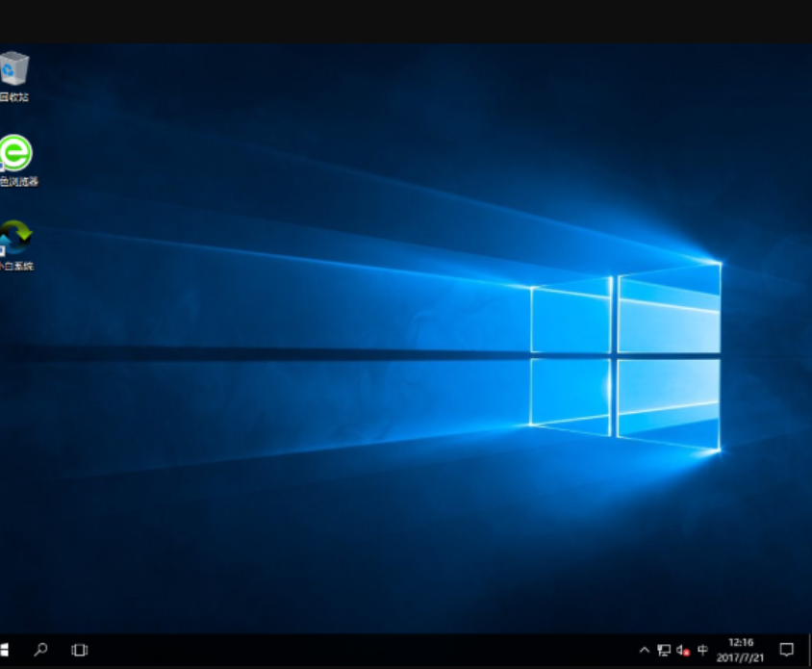Click the 2017/7/21 date in the tray
812x669 pixels.
pos(741,657)
